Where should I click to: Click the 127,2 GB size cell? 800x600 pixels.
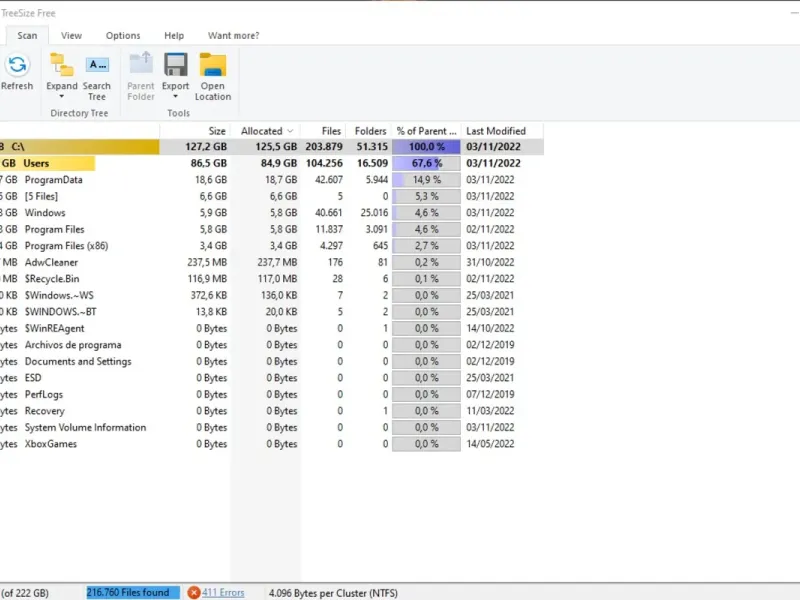(206, 146)
